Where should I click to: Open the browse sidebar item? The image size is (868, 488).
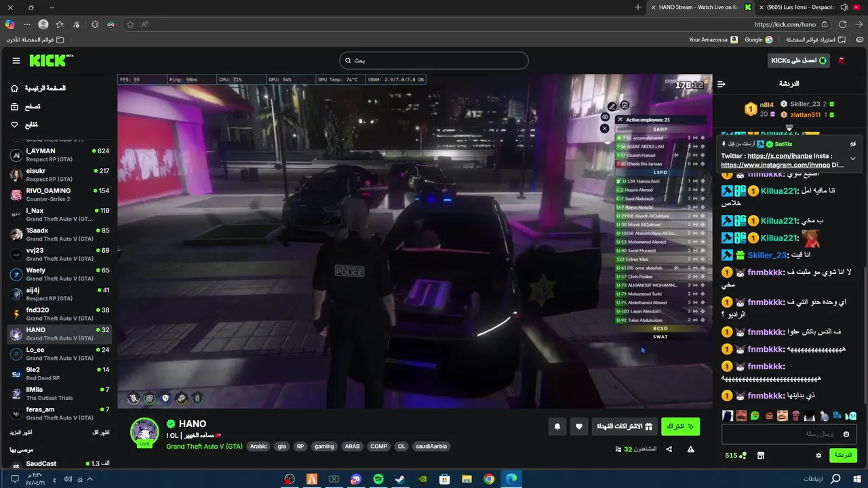25,106
